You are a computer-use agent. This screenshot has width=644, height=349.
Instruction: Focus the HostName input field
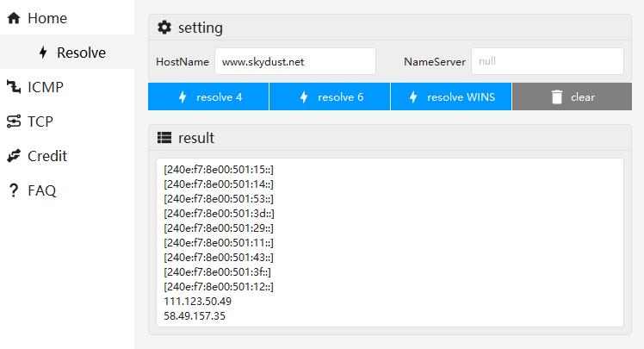(294, 61)
